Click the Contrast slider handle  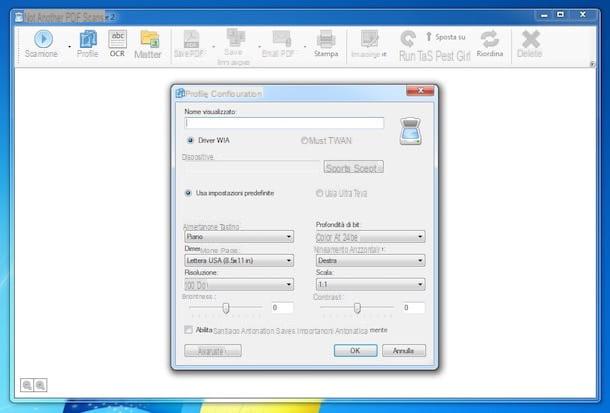tap(357, 308)
